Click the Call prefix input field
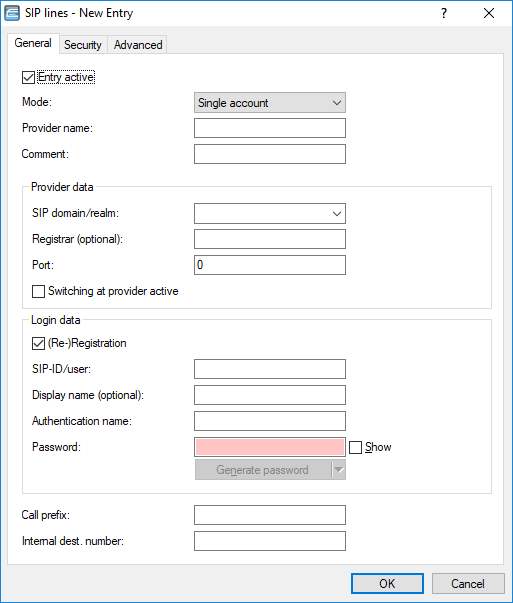Viewport: 513px width, 603px height. 270,515
